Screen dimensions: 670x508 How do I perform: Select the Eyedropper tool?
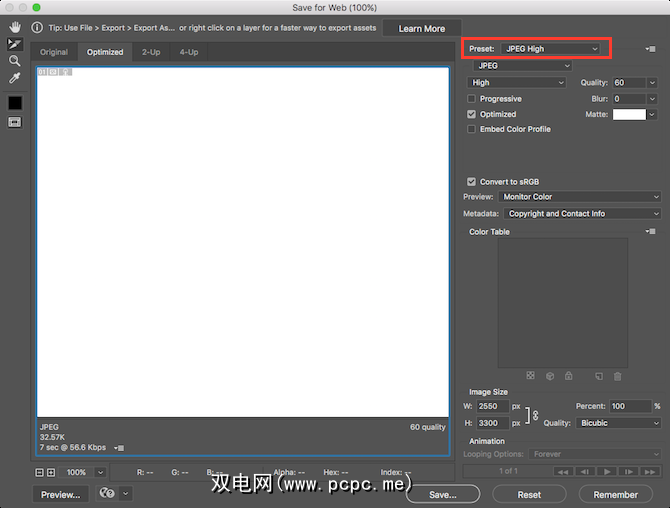pos(15,78)
